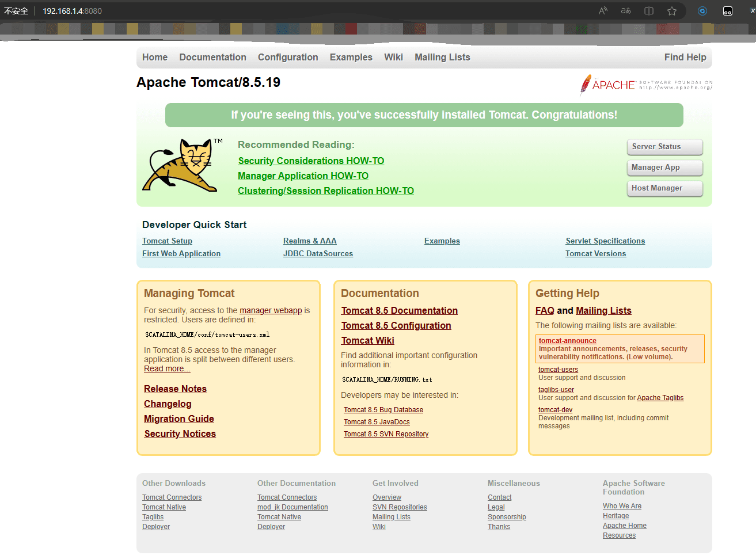Click the blue circular extension icon
Screen dimensions: 756x559
[702, 11]
